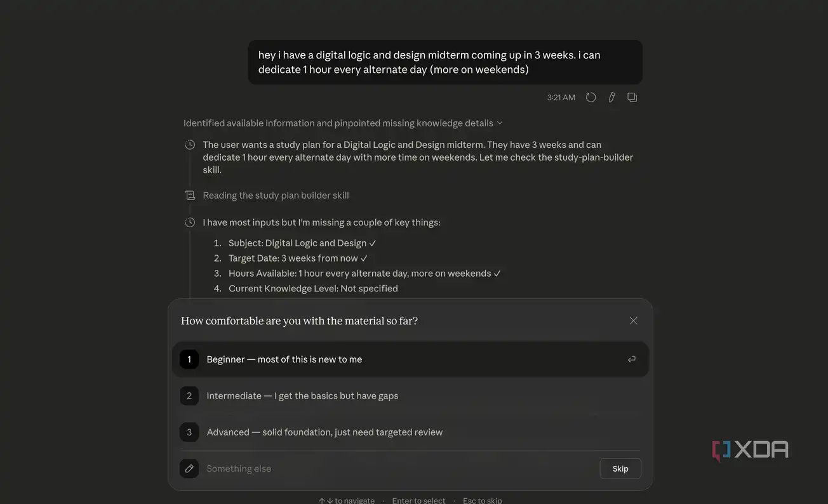Copy the message using the copy icon
The image size is (828, 504).
(632, 97)
